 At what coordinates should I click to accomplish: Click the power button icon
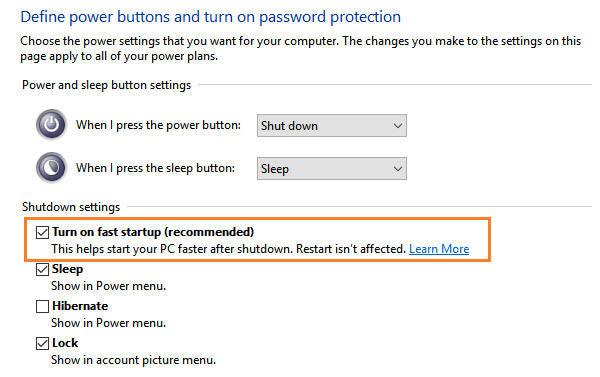tap(52, 124)
